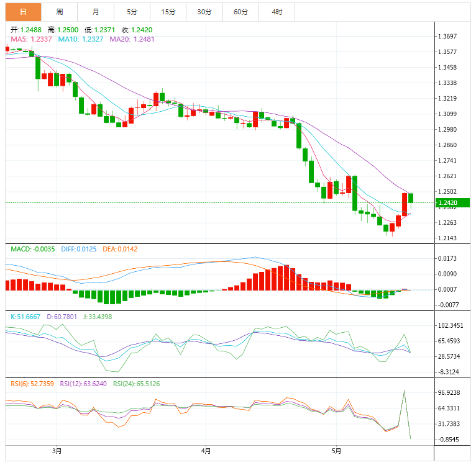Screen dimensions: 476x465
Task: Click the tallest red MACD histogram bar
Action: click(x=286, y=278)
